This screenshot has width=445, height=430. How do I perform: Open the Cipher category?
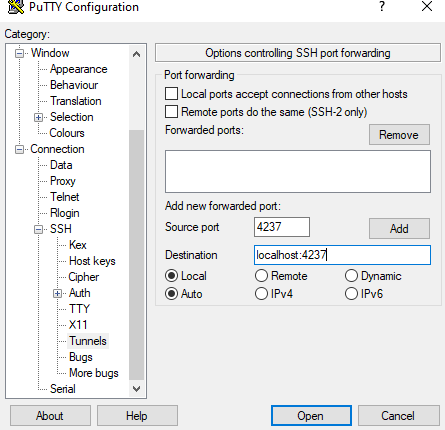84,277
